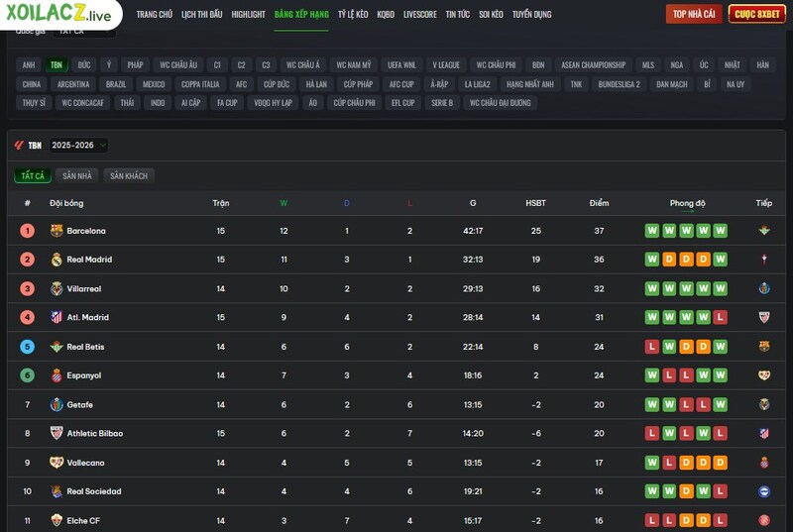Click Barcelona's next opponent crest

point(763,231)
